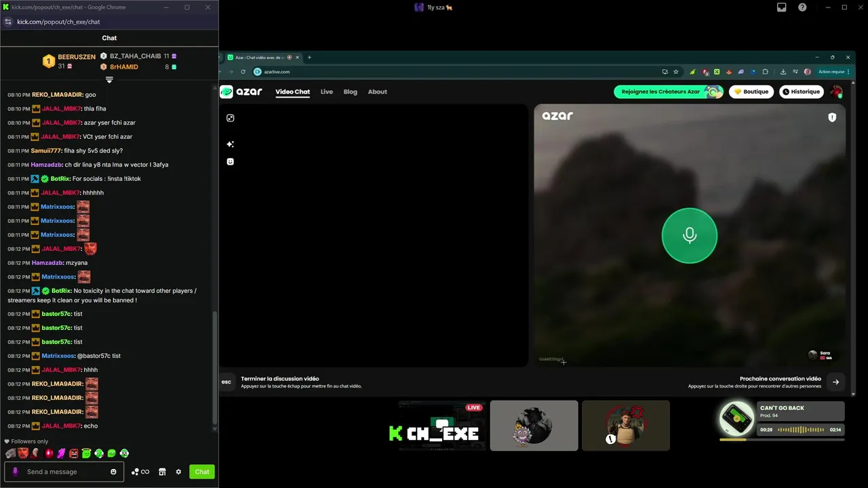Viewport: 868px width, 488px height.
Task: Open the Chrome downloads icon
Action: (x=783, y=71)
